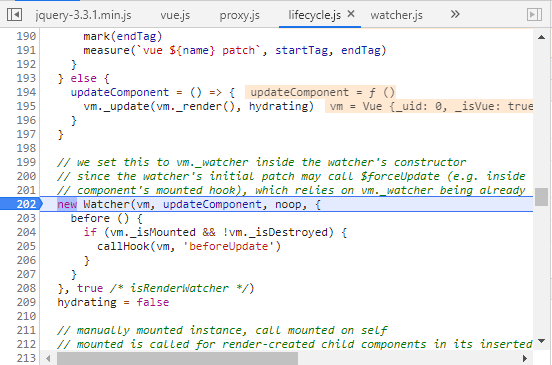
Task: Add a breakpoint at line number 190
Action: 26,36
